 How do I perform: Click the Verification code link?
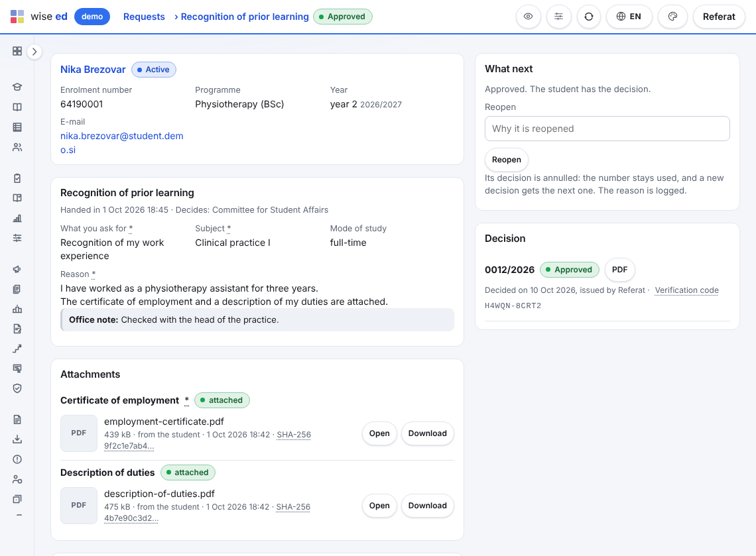pyautogui.click(x=686, y=290)
